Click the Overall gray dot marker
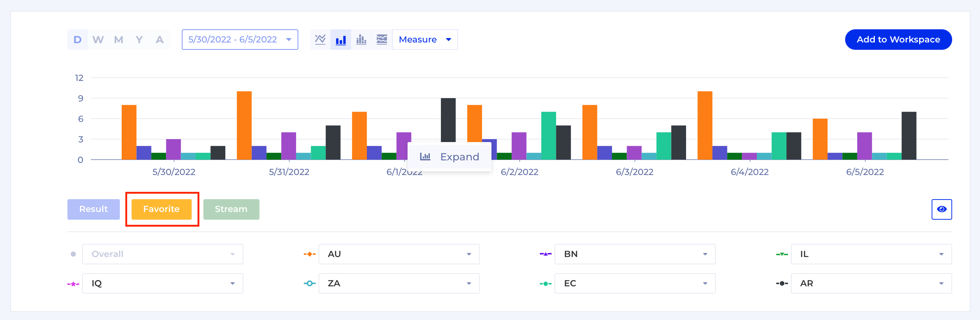 pos(73,254)
